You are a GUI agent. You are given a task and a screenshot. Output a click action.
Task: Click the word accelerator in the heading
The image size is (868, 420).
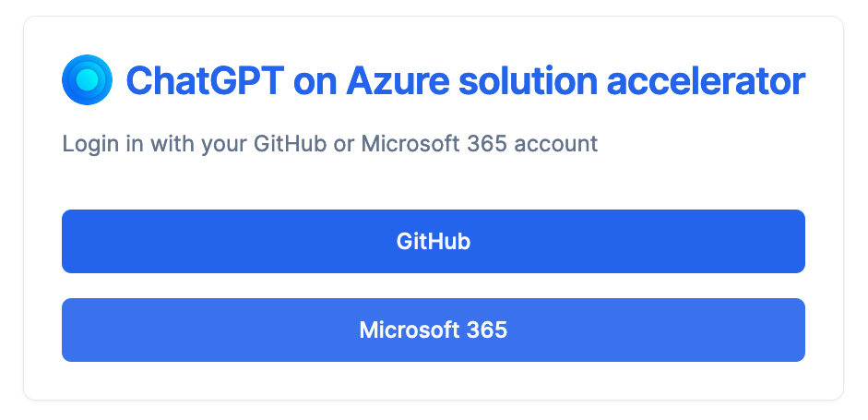click(706, 81)
